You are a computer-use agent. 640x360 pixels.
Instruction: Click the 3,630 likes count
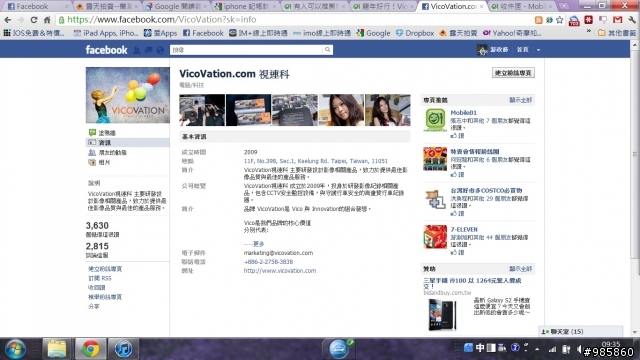click(97, 226)
